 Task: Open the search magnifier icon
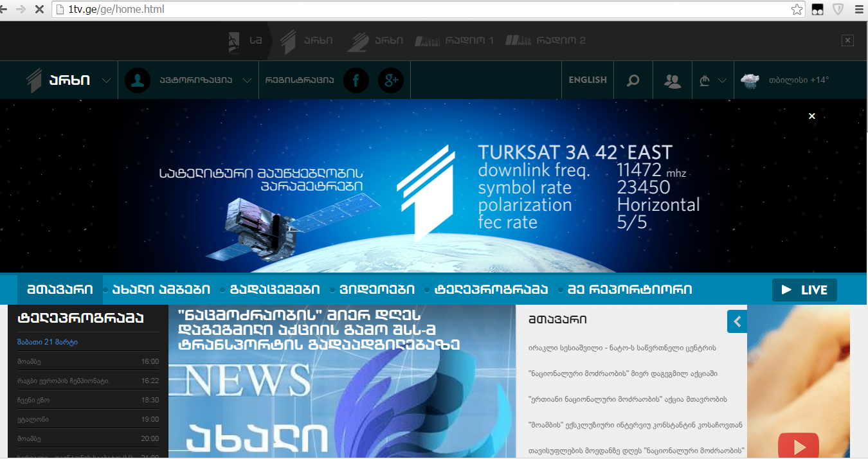[x=633, y=81]
